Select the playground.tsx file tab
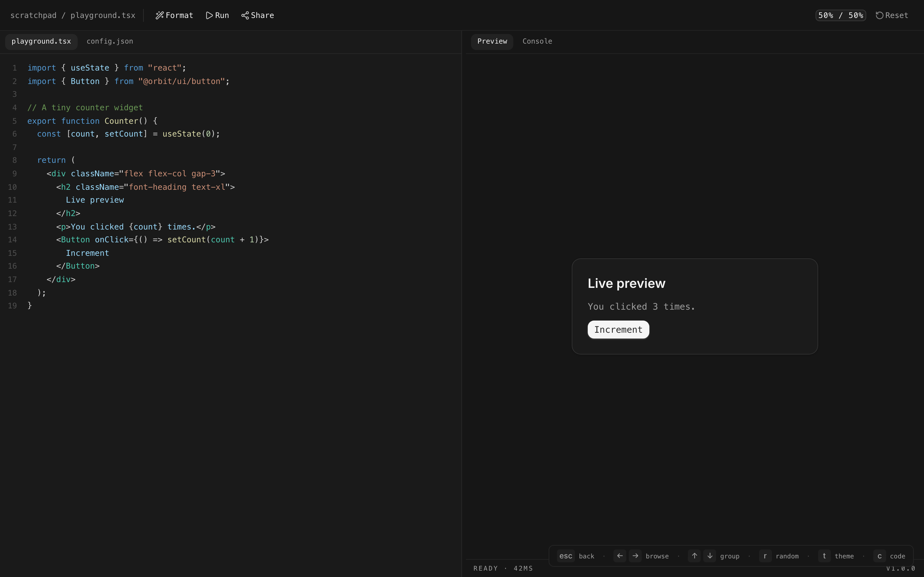Image resolution: width=924 pixels, height=577 pixels. coord(41,41)
